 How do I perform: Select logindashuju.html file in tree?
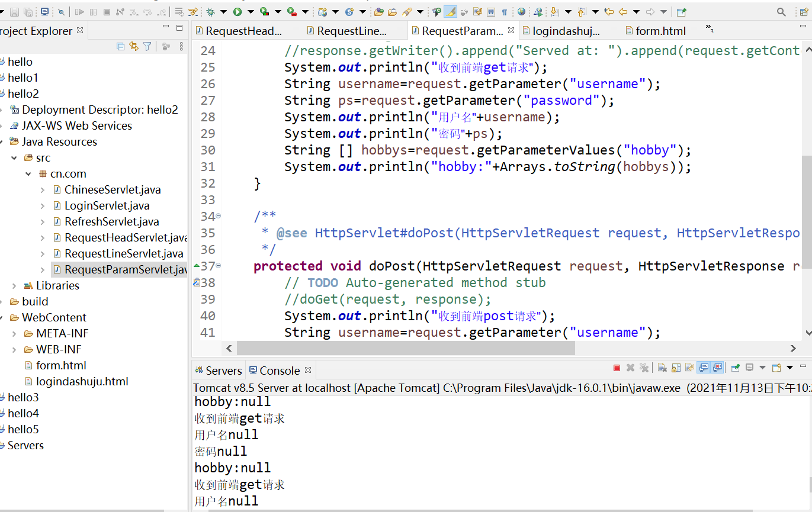tap(82, 382)
